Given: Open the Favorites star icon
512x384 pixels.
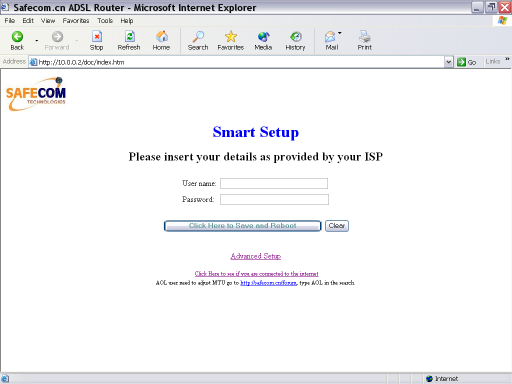Looking at the screenshot, I should tap(231, 36).
